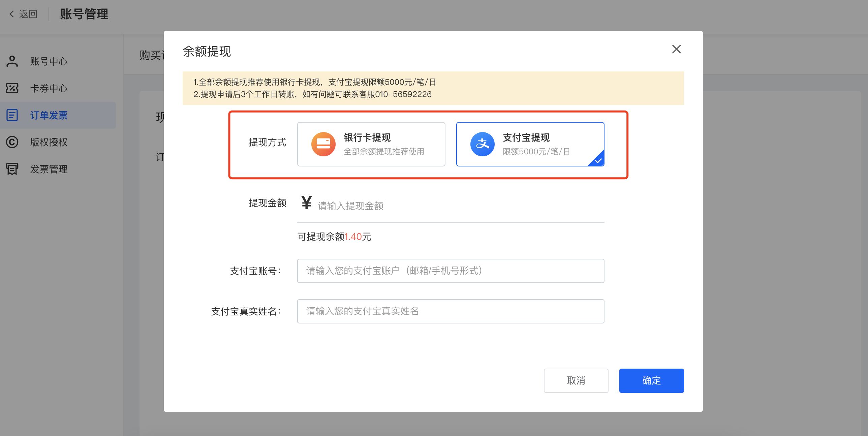Image resolution: width=868 pixels, height=436 pixels.
Task: Select 支付宝提现 withdrawal method
Action: pyautogui.click(x=530, y=144)
